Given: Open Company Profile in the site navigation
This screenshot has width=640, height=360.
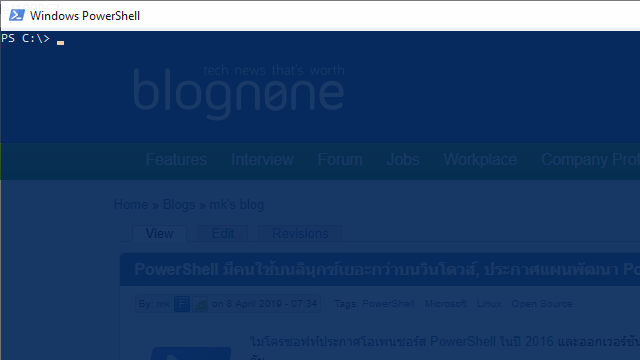Looking at the screenshot, I should [x=590, y=160].
